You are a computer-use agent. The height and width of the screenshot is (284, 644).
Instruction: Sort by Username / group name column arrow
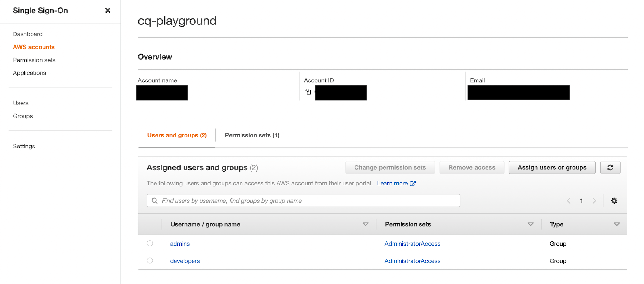365,224
